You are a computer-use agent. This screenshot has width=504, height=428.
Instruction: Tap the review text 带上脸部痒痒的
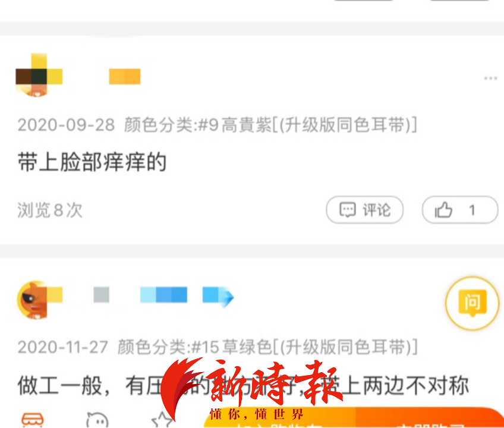92,162
